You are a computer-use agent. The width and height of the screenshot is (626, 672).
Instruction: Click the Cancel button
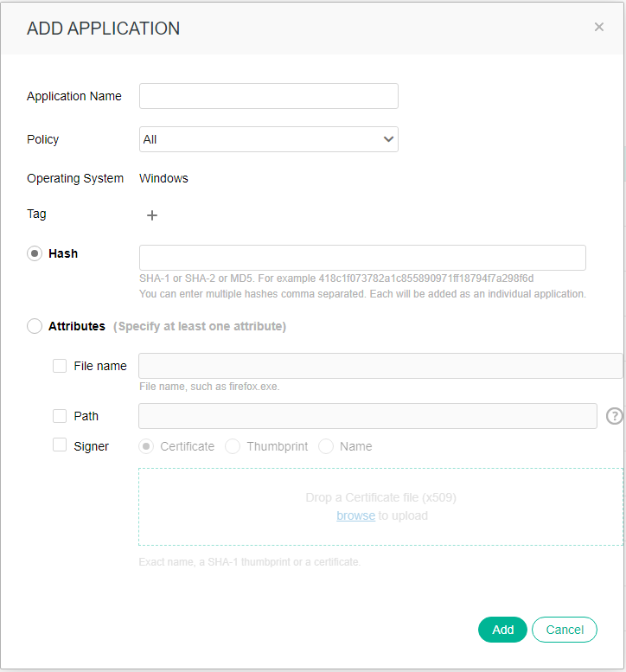(x=564, y=630)
